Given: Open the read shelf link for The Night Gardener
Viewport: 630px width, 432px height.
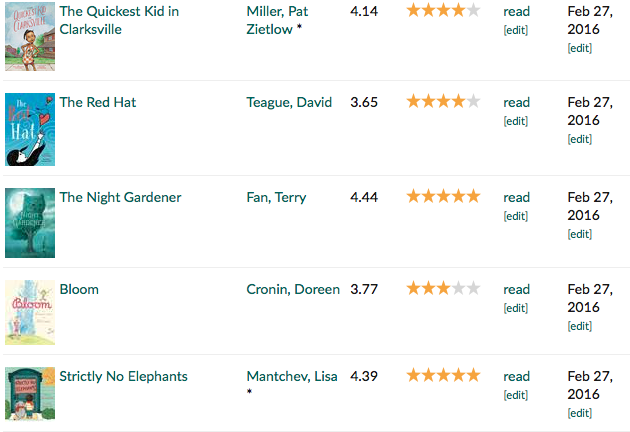Looking at the screenshot, I should (x=516, y=197).
